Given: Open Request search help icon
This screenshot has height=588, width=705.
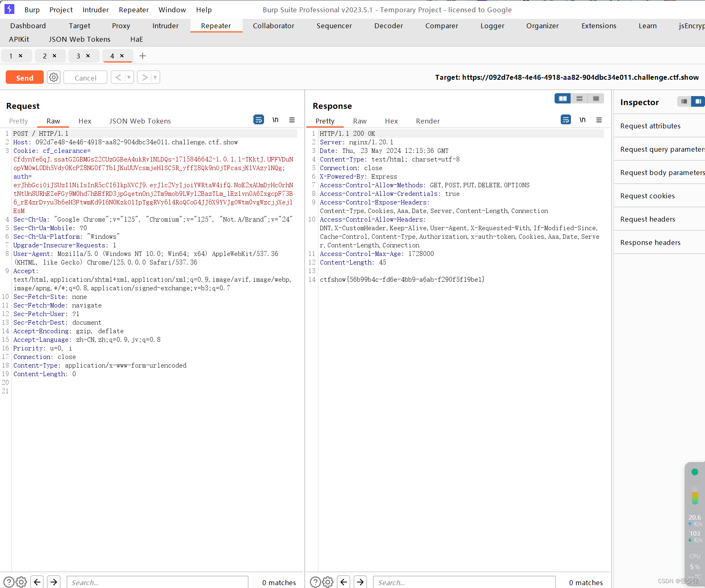Looking at the screenshot, I should (x=9, y=582).
